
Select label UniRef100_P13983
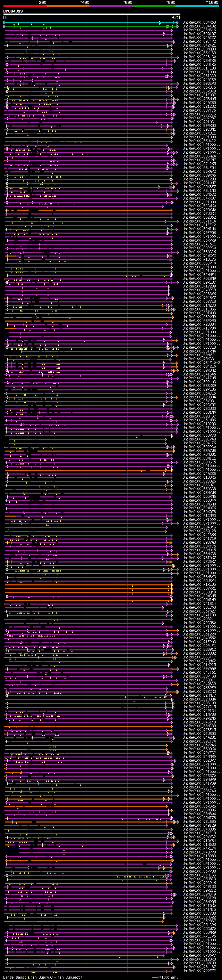coord(199,856)
